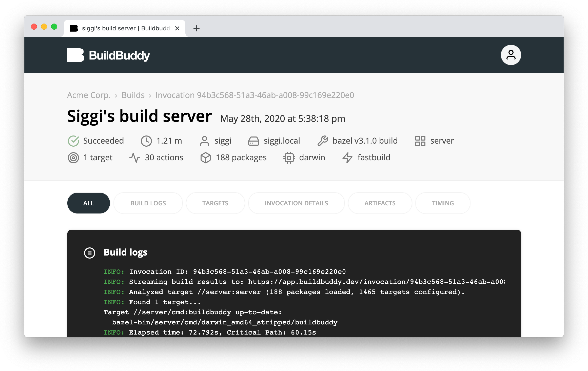Click the Analyzed target //server:server log line

coord(284,292)
